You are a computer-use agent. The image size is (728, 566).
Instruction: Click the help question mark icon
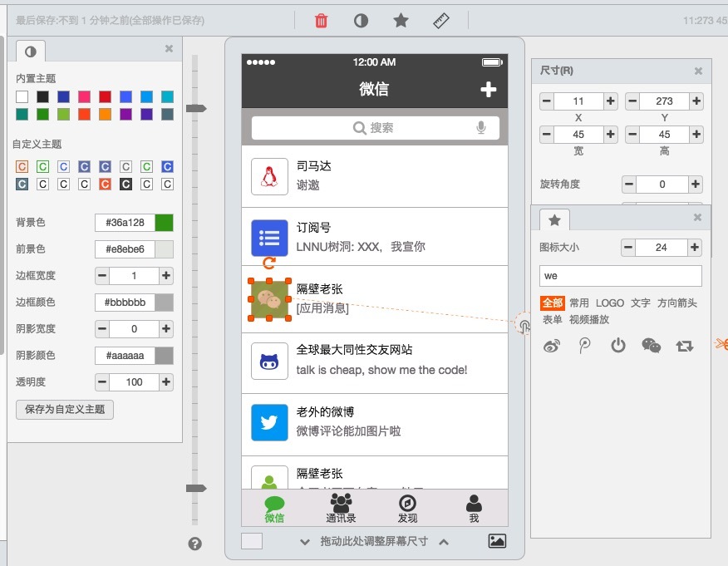(x=195, y=544)
